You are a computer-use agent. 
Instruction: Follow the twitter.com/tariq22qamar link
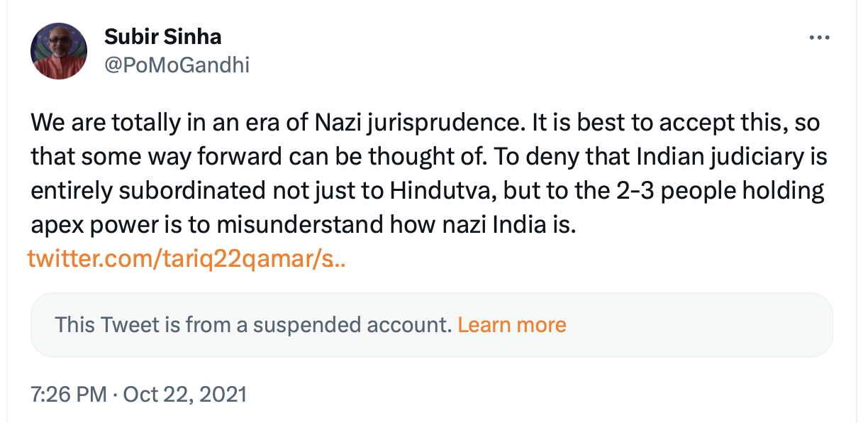(187, 259)
